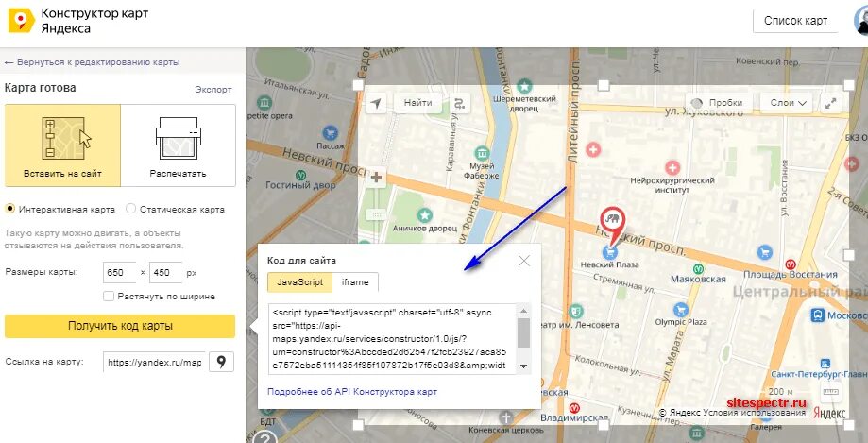This screenshot has height=443, width=868.
Task: Click the zoom slider handle on map
Action: (377, 214)
